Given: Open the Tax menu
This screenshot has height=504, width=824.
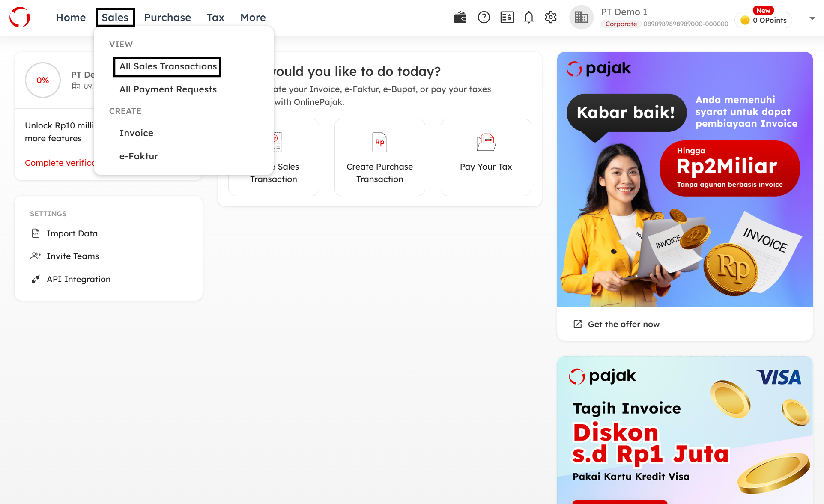Looking at the screenshot, I should tap(215, 18).
